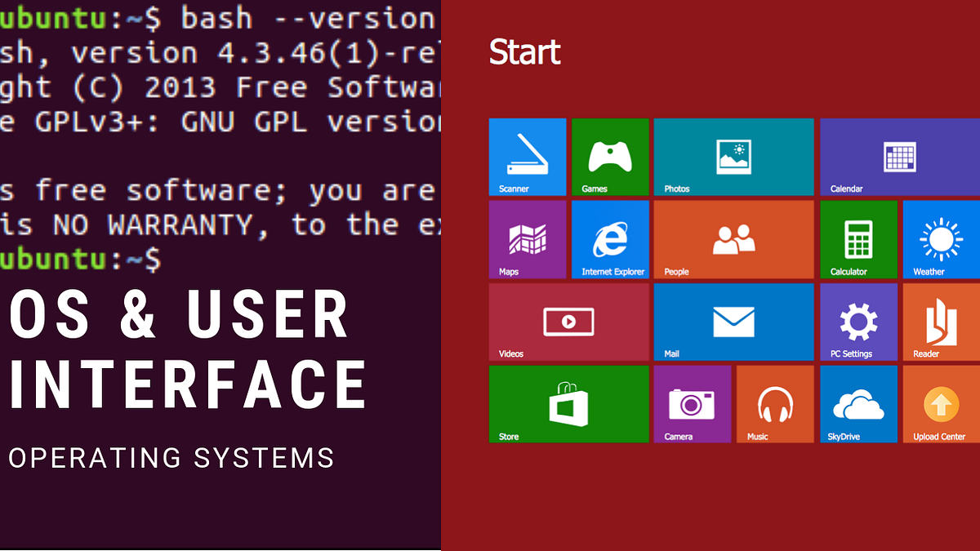Viewport: 980px width, 551px height.
Task: Open the Photos tile
Action: point(733,157)
